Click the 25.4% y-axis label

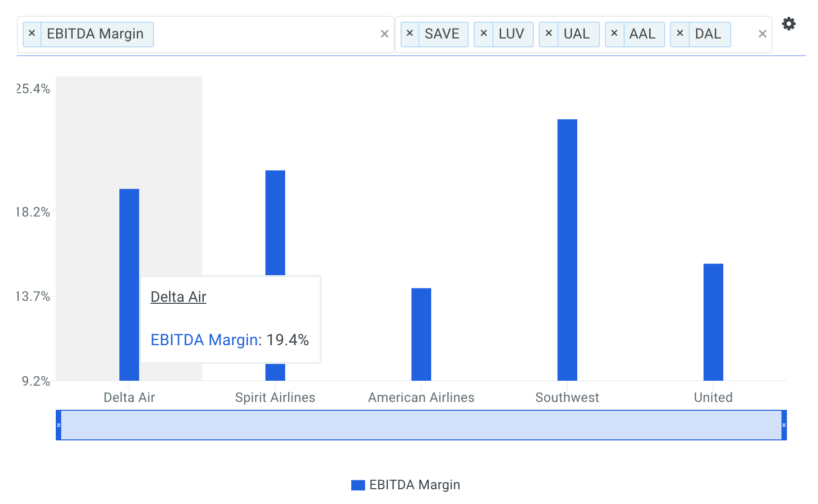point(33,89)
